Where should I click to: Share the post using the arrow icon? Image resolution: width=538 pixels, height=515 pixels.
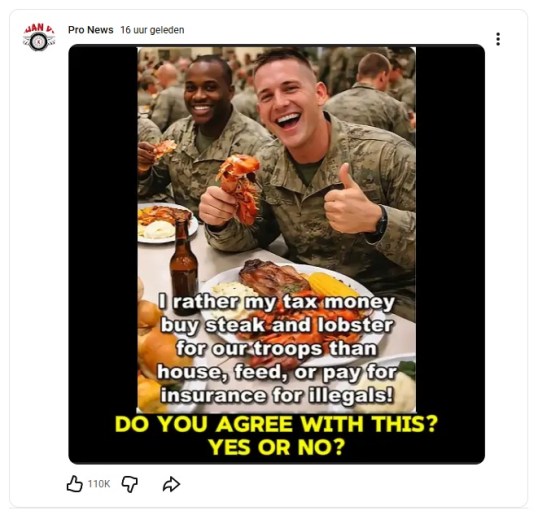[x=171, y=484]
